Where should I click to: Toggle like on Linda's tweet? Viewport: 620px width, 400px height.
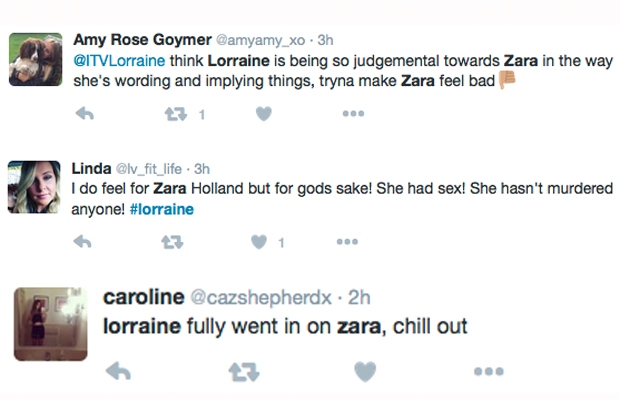[x=259, y=242]
